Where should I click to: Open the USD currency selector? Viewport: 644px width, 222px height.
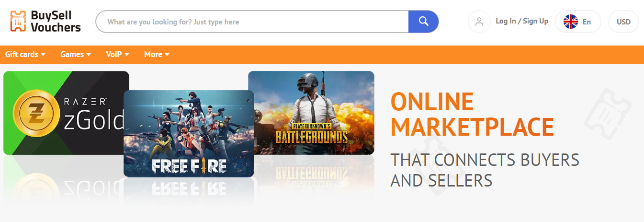click(623, 22)
